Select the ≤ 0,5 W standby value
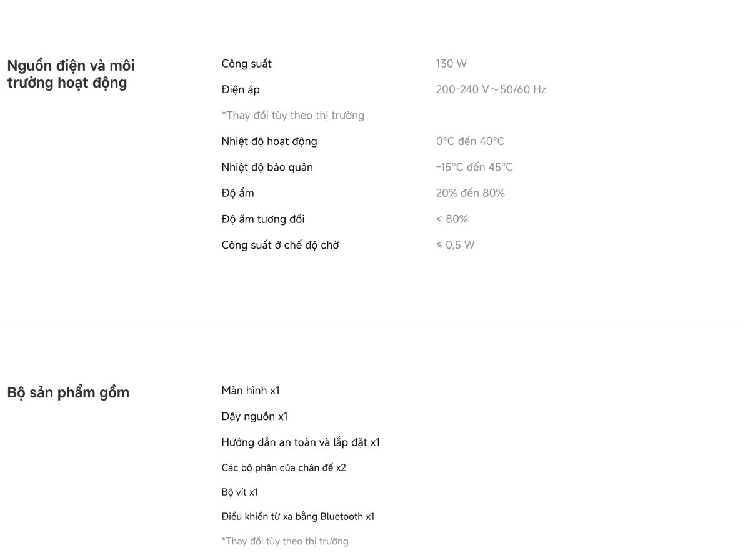Image resolution: width=750 pixels, height=560 pixels. [456, 245]
